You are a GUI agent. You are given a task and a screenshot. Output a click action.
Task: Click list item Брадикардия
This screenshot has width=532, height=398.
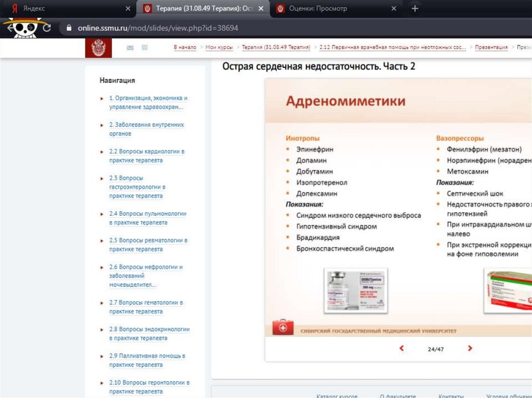318,237
